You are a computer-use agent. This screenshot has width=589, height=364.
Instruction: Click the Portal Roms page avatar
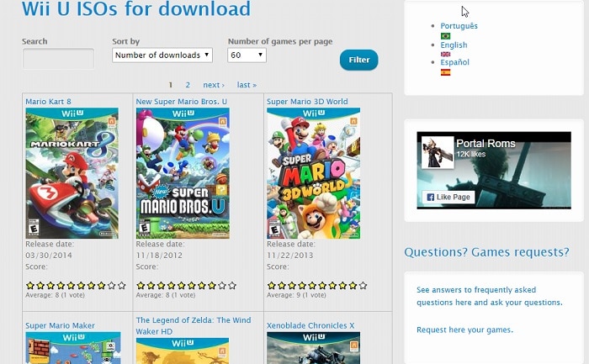click(x=436, y=152)
